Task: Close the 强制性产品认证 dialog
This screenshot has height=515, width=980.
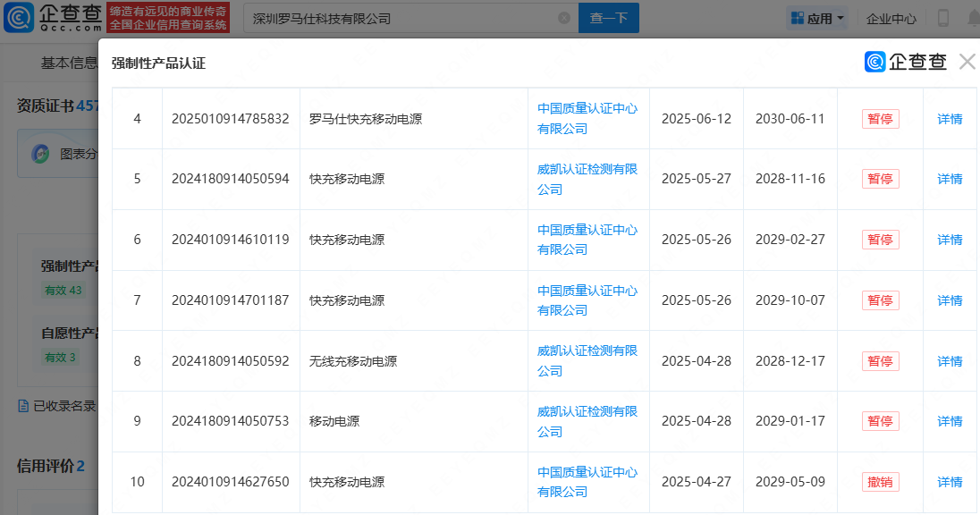Action: 967,62
